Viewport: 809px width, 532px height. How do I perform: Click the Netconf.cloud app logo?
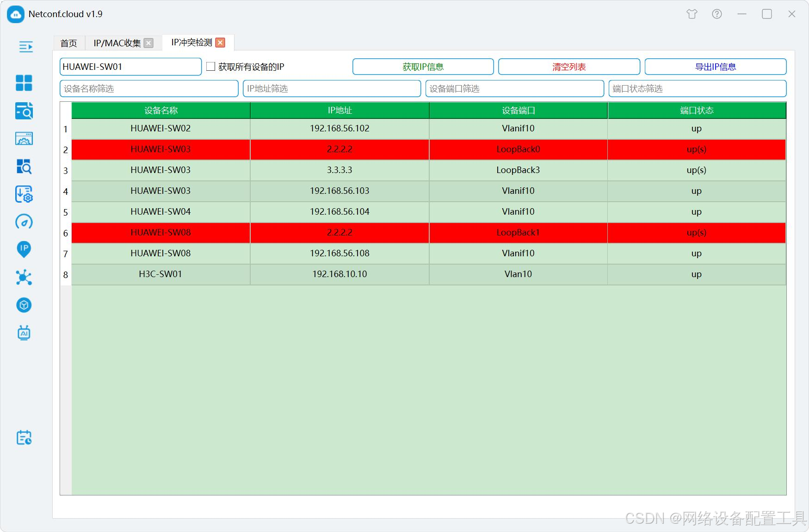click(x=16, y=14)
